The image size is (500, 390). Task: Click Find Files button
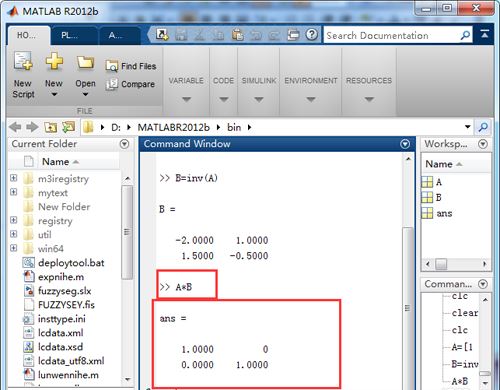click(x=131, y=66)
